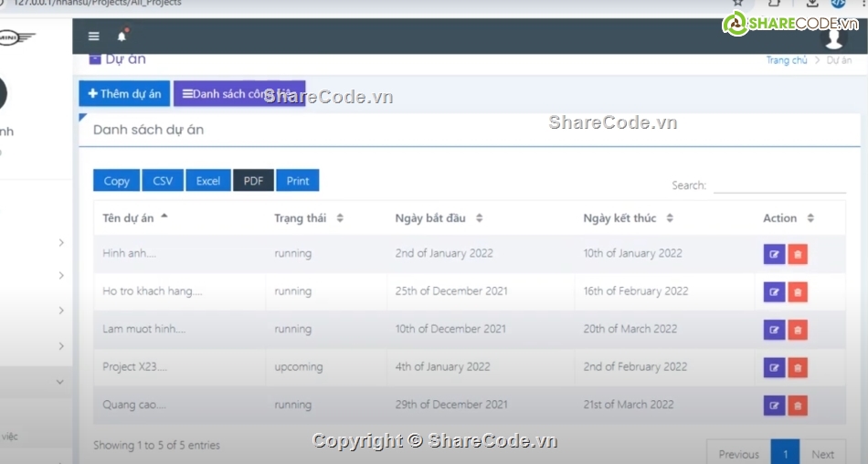Delete the Quang cao project
The image size is (868, 464).
click(x=798, y=406)
